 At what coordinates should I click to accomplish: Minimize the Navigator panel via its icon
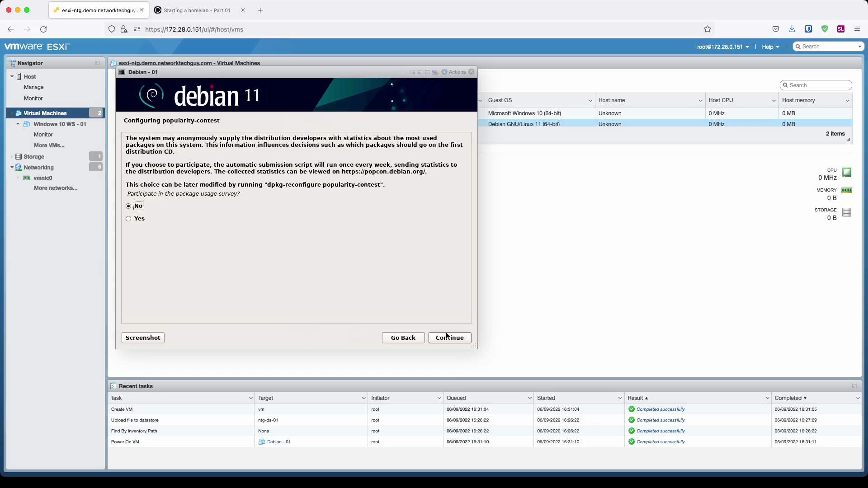click(98, 63)
